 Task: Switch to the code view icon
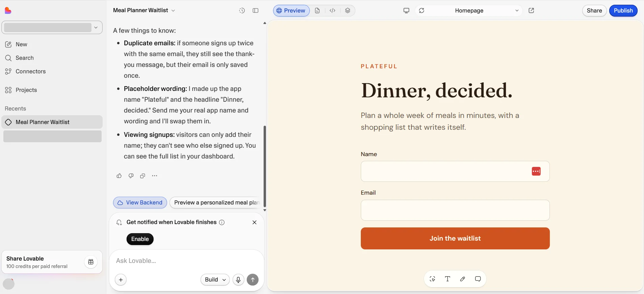pyautogui.click(x=332, y=10)
